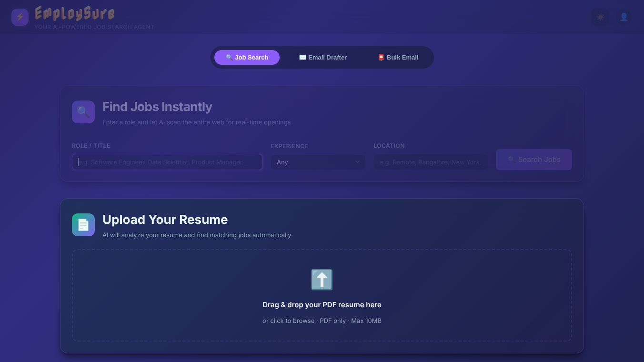Open the Email Drafter tab

322,57
